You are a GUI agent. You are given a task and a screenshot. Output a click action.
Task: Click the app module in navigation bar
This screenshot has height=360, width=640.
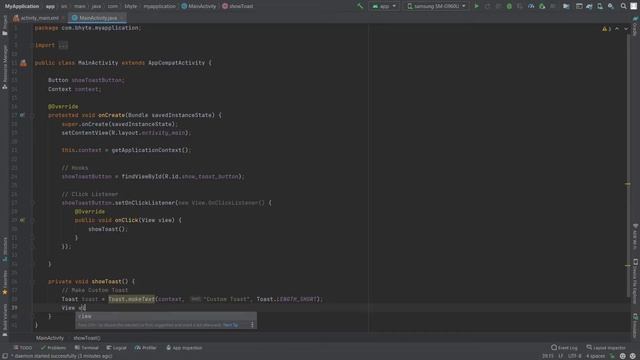pos(50,6)
